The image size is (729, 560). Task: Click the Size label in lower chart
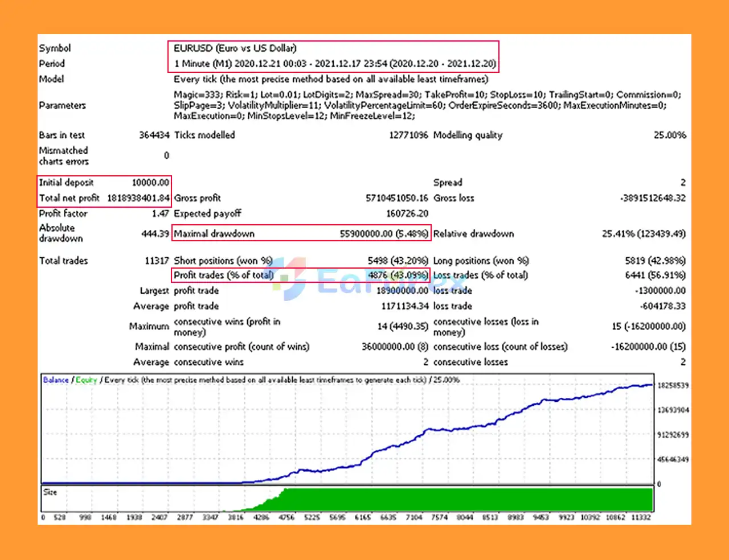pyautogui.click(x=50, y=492)
